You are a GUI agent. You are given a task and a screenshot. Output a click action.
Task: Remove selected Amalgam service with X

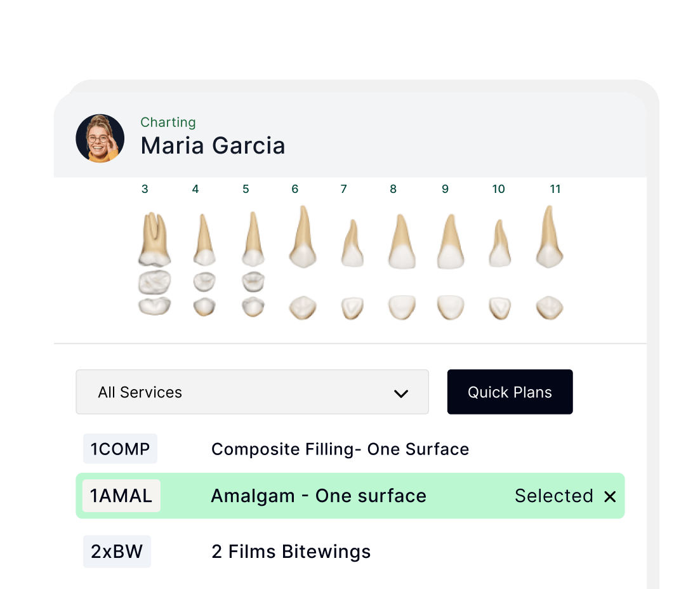[610, 496]
